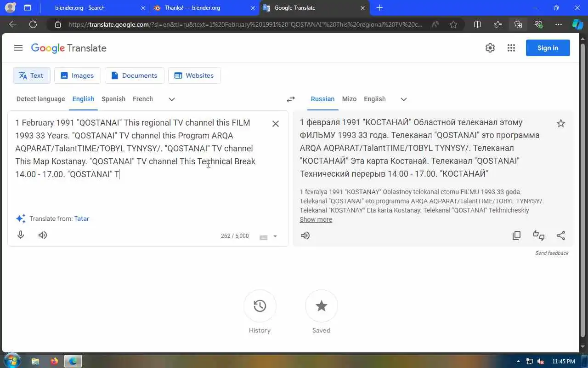Click the muted volume tray icon
588x368 pixels.
click(540, 361)
